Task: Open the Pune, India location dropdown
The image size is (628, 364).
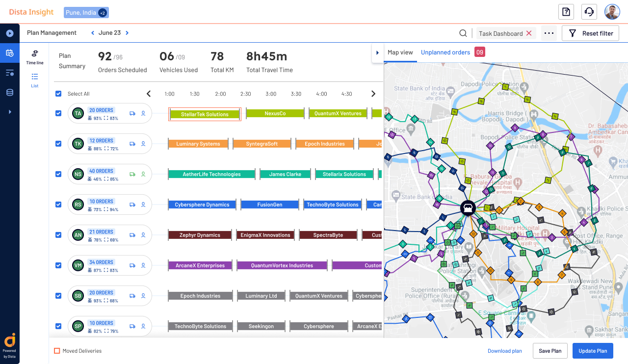Action: pyautogui.click(x=86, y=13)
